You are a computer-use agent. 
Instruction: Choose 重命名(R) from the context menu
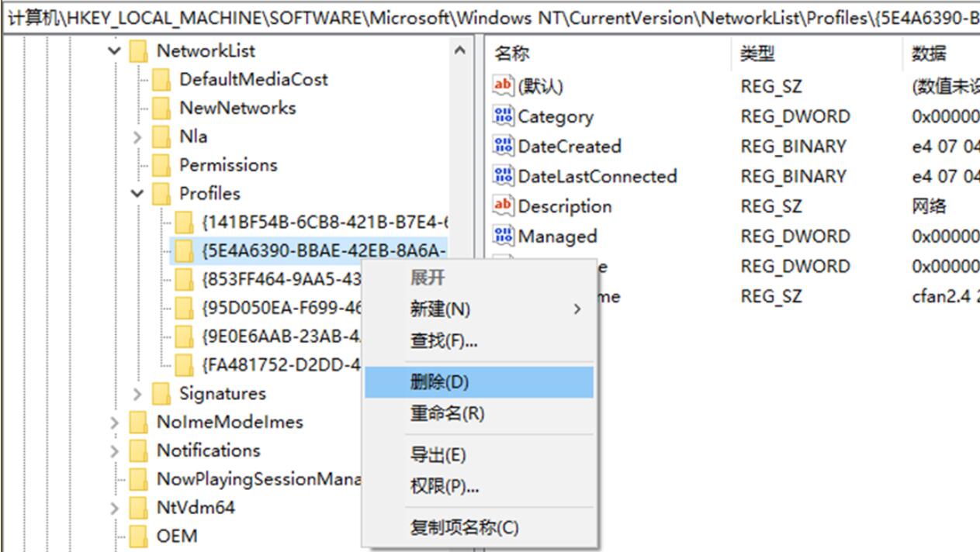click(x=447, y=413)
